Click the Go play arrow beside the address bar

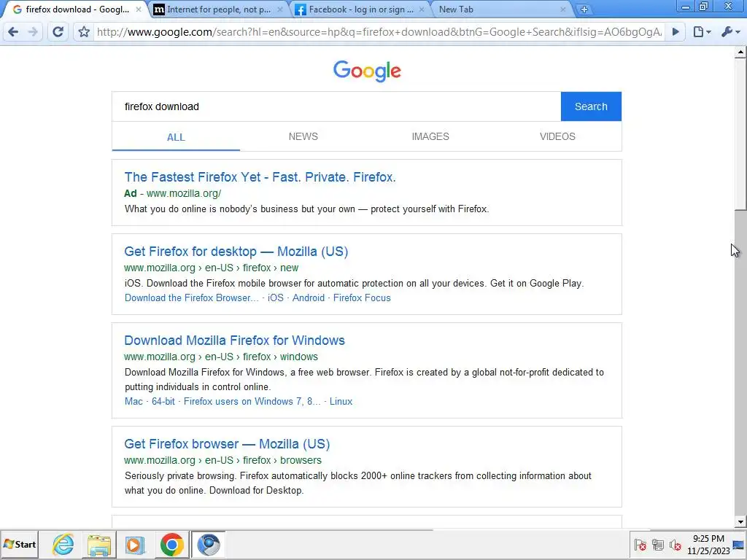click(x=676, y=32)
